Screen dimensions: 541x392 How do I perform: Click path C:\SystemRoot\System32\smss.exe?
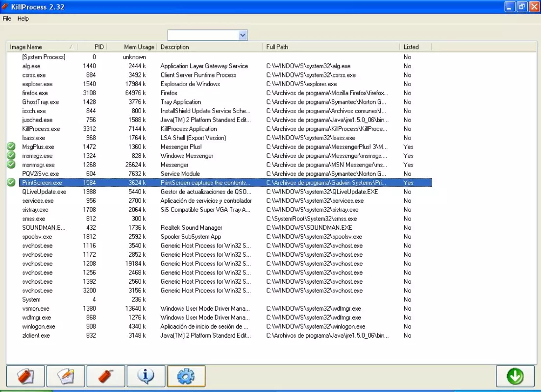click(311, 219)
